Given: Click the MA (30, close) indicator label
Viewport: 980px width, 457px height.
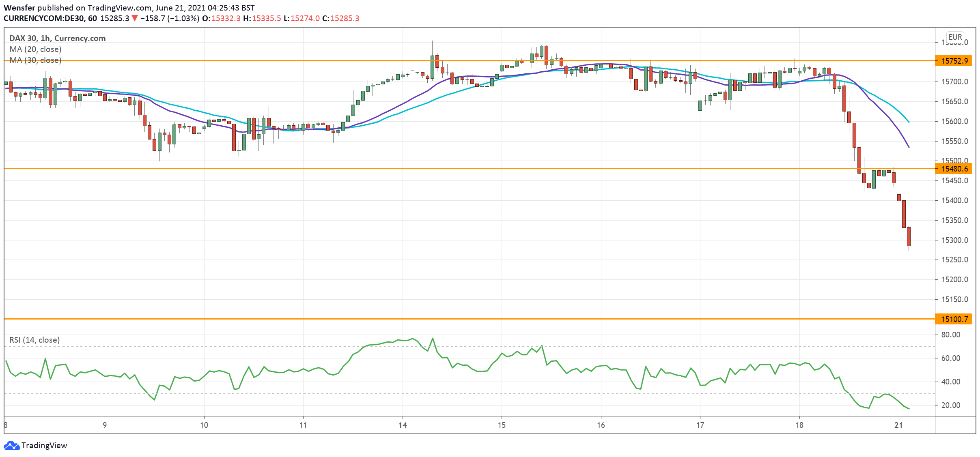Looking at the screenshot, I should [35, 60].
